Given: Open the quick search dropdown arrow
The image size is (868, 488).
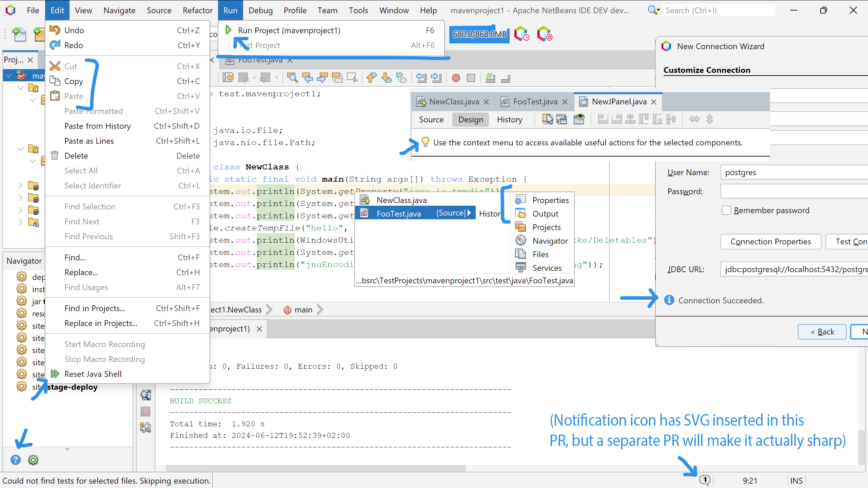Looking at the screenshot, I should (658, 10).
